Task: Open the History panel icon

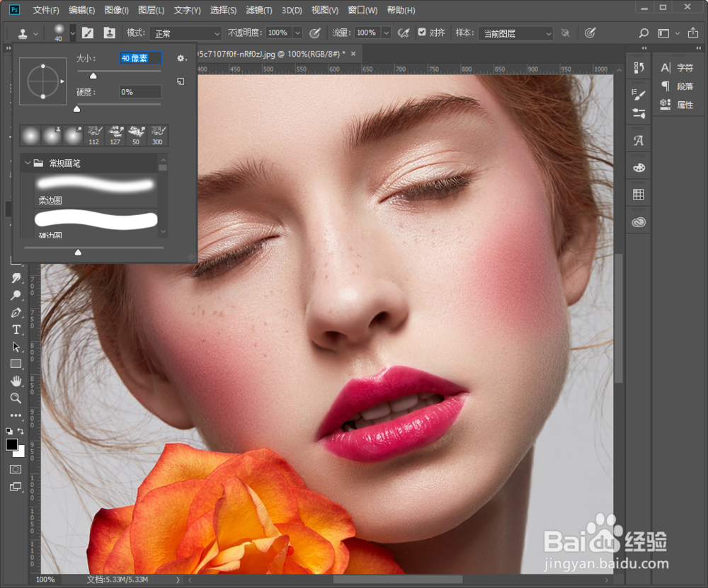Action: click(x=639, y=68)
